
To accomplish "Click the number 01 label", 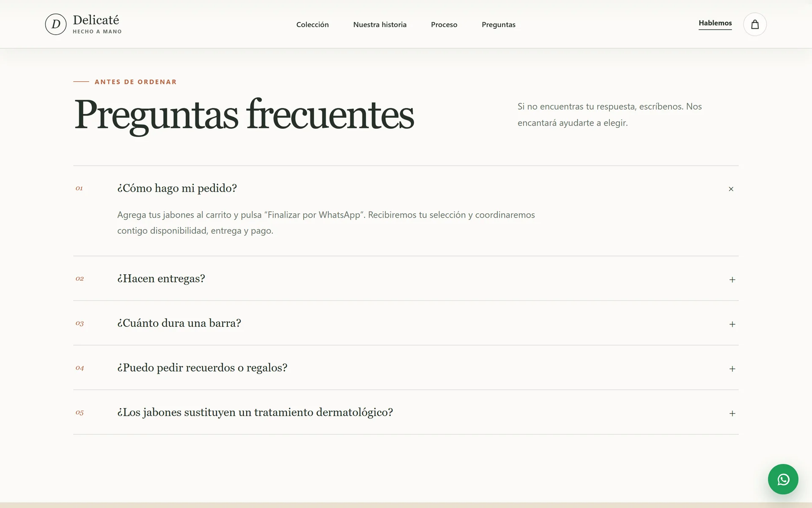I will pyautogui.click(x=79, y=188).
